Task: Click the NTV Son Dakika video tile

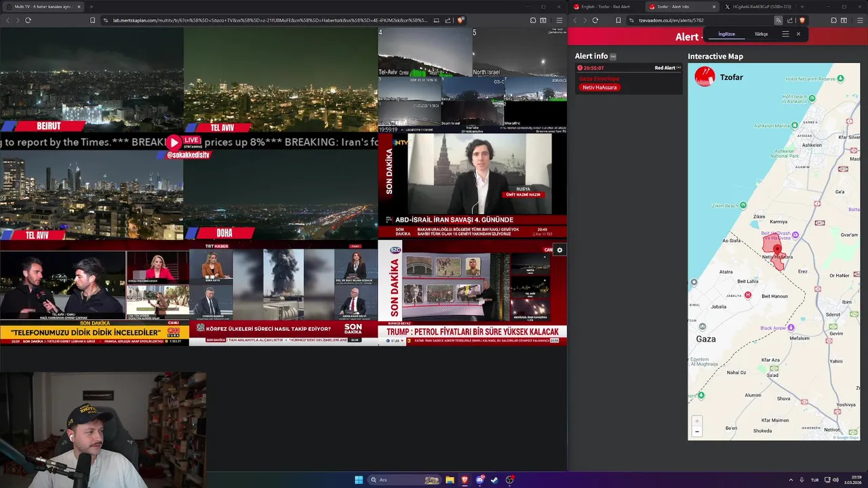Action: tap(472, 186)
